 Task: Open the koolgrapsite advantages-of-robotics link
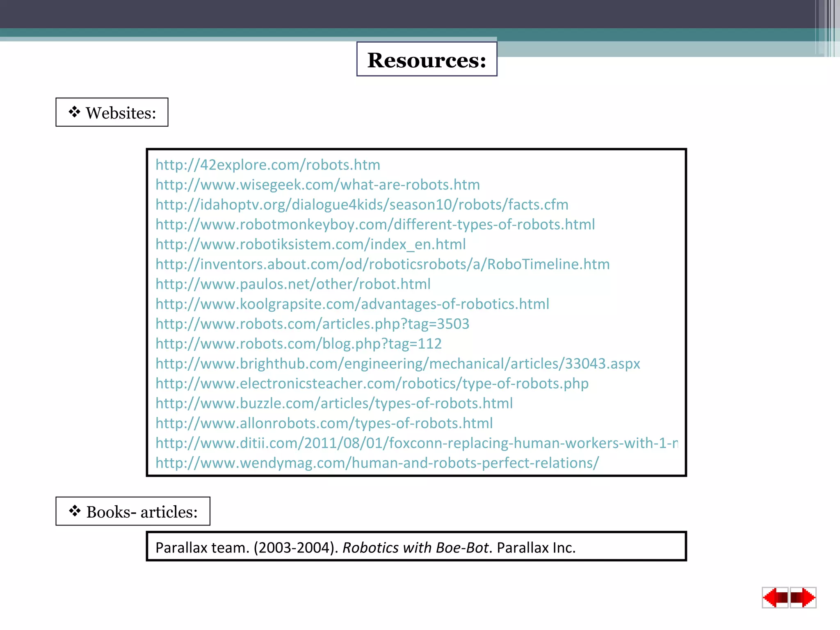pyautogui.click(x=352, y=304)
